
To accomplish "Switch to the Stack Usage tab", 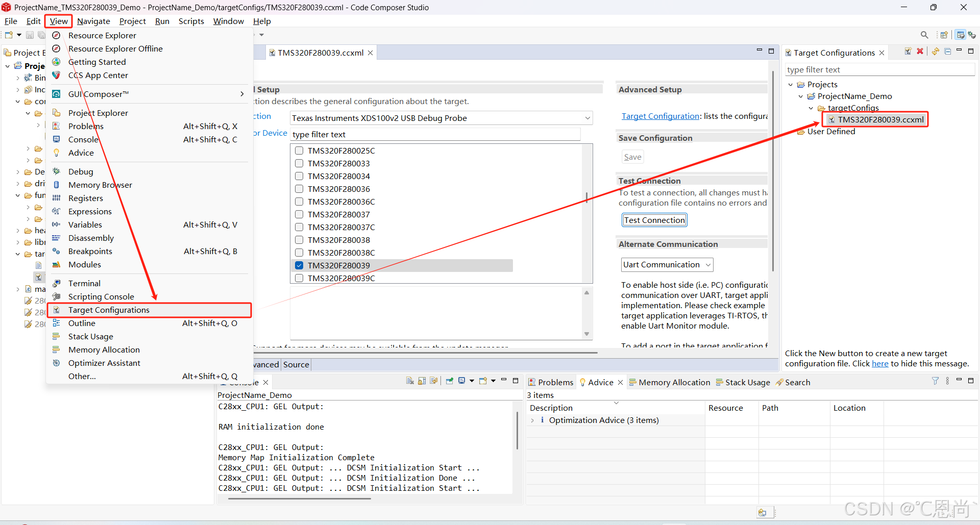I will point(743,382).
